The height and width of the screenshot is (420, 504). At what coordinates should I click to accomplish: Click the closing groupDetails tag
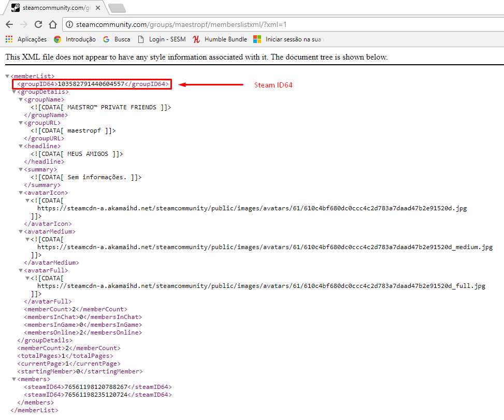(x=45, y=340)
